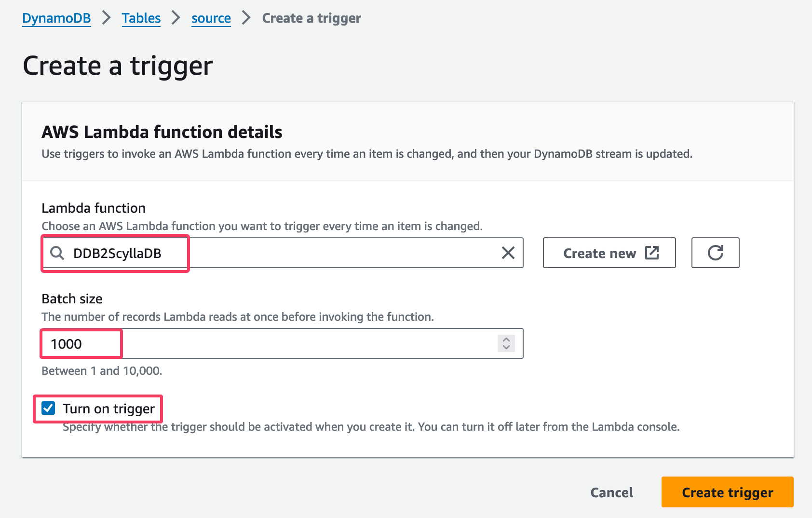Refresh the Lambda function list
The image size is (812, 518).
click(715, 253)
